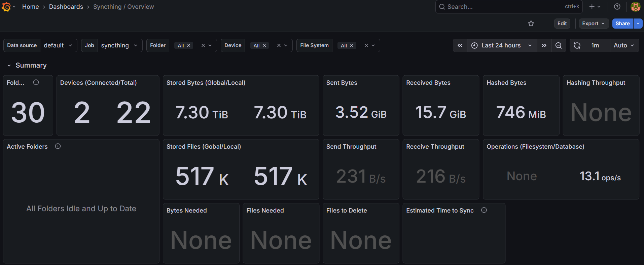Image resolution: width=644 pixels, height=265 pixels.
Task: Open the Export menu
Action: 594,24
